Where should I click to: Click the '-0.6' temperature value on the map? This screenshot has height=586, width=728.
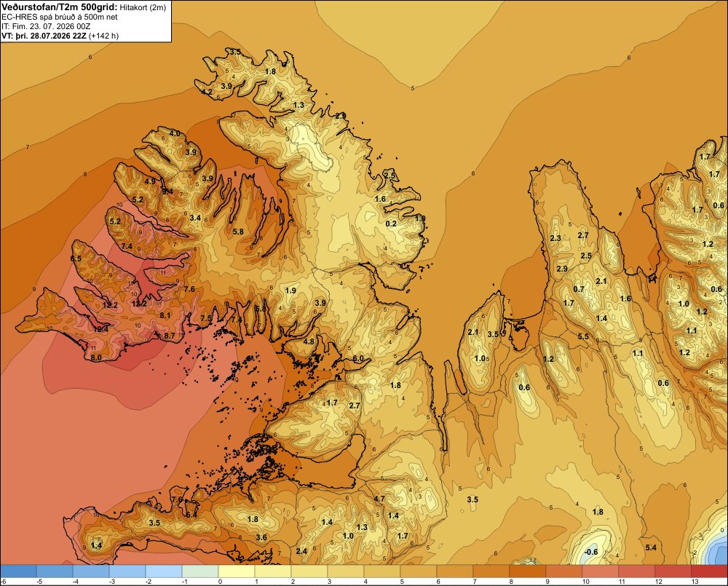(x=591, y=552)
